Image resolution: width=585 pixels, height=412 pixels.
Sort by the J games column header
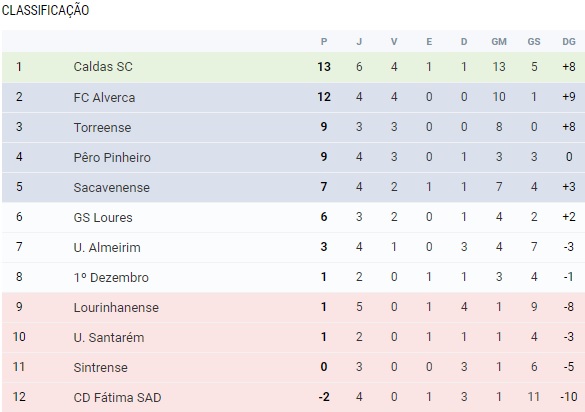click(x=359, y=41)
